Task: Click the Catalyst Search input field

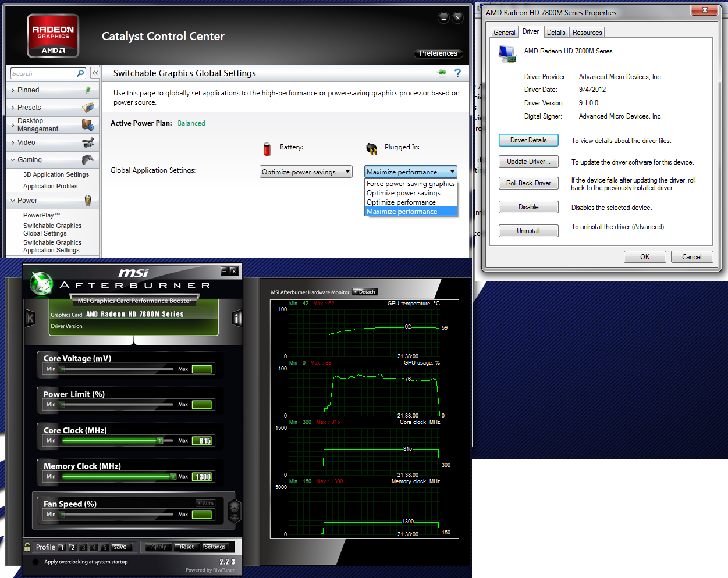Action: click(x=44, y=73)
